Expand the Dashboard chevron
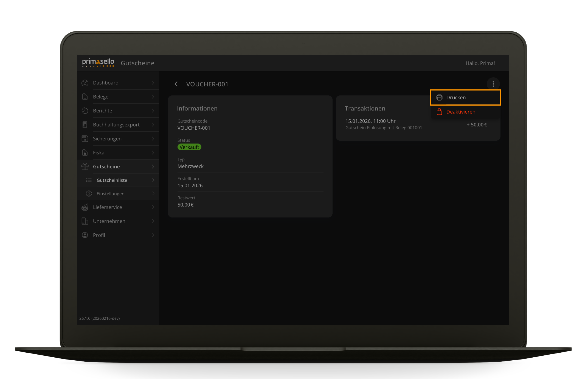The width and height of the screenshot is (588, 379). pos(153,83)
